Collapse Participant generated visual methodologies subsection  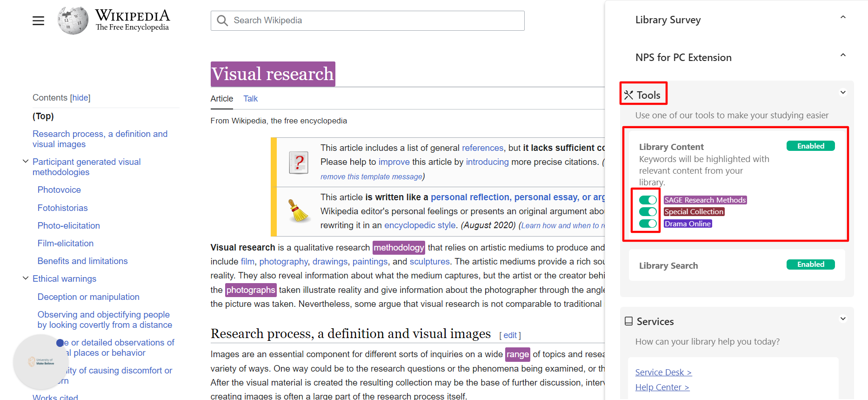coord(26,161)
